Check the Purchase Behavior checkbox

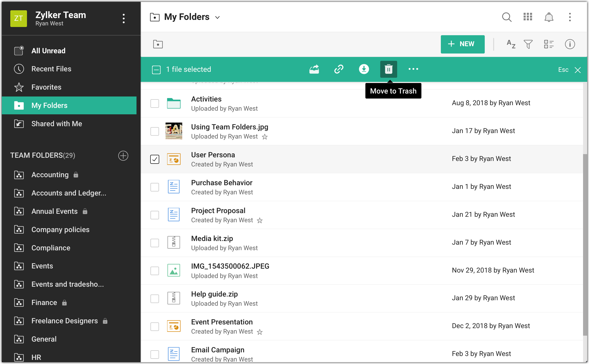(x=155, y=187)
